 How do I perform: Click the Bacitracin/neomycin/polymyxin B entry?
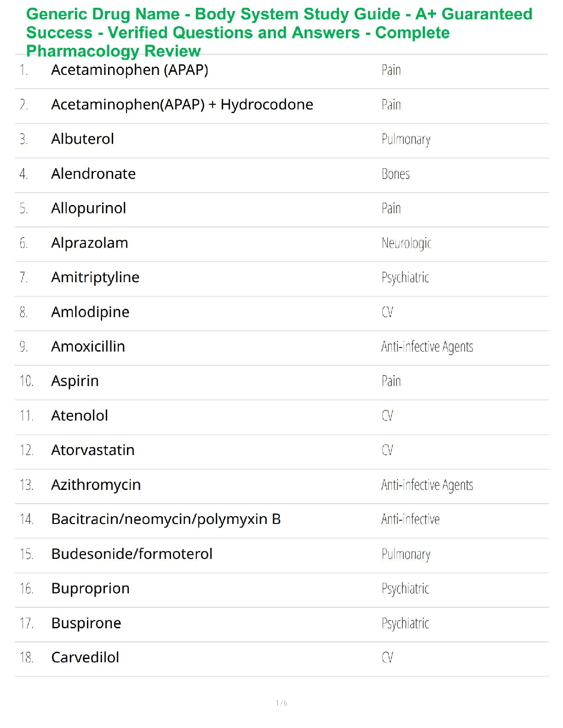pos(166,519)
